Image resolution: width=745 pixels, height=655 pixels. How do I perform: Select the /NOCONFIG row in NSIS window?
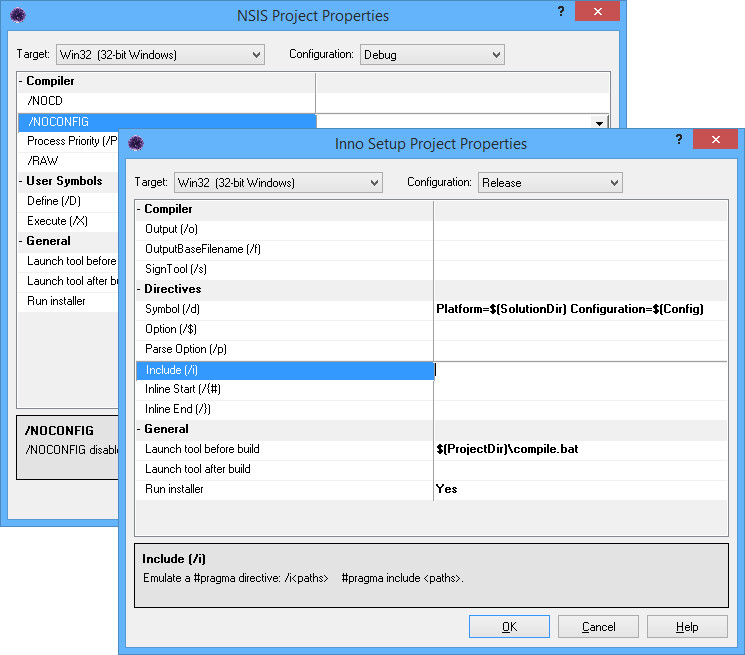coord(167,121)
